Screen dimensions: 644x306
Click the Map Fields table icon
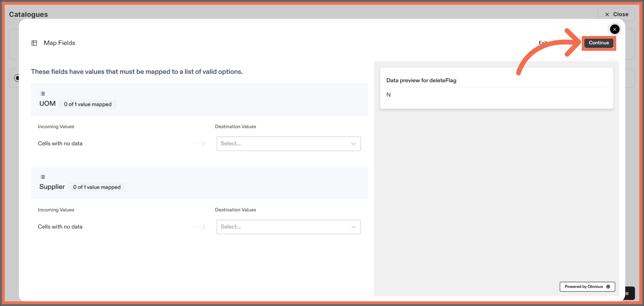click(x=34, y=43)
